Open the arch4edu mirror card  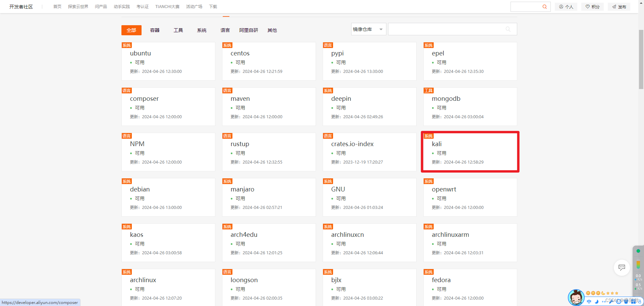coord(269,243)
